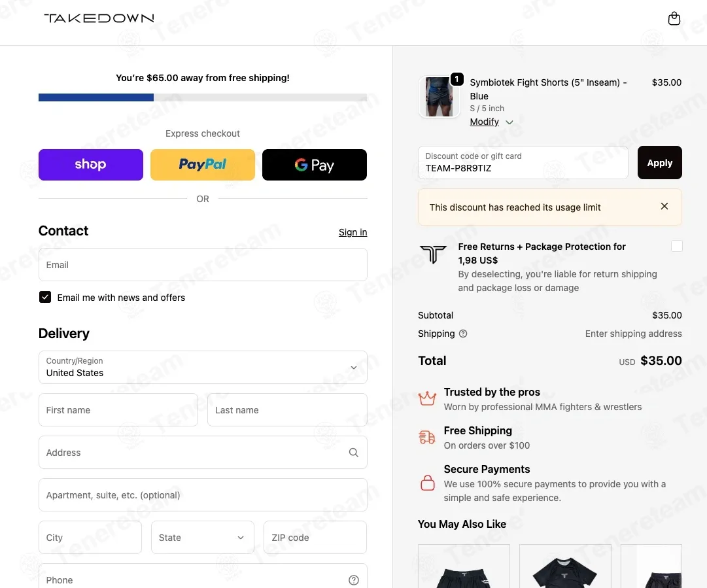This screenshot has width=707, height=588.
Task: Click the discount code or gift card field
Action: pos(523,162)
